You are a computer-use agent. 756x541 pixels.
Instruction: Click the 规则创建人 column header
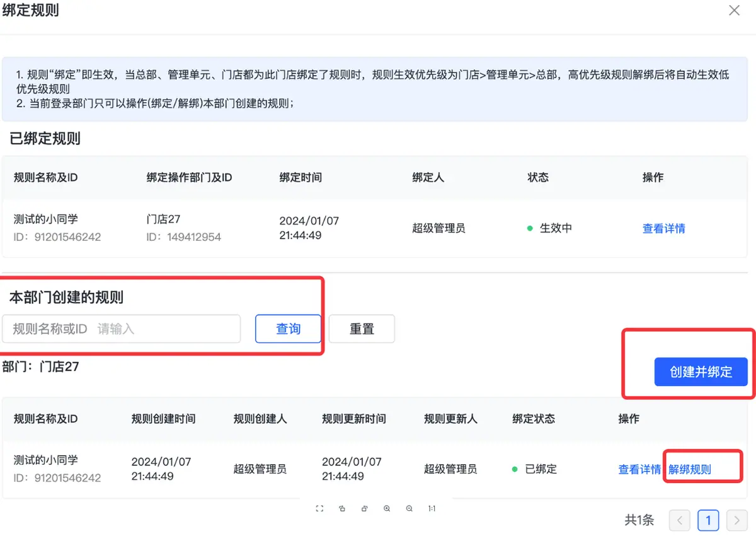260,419
